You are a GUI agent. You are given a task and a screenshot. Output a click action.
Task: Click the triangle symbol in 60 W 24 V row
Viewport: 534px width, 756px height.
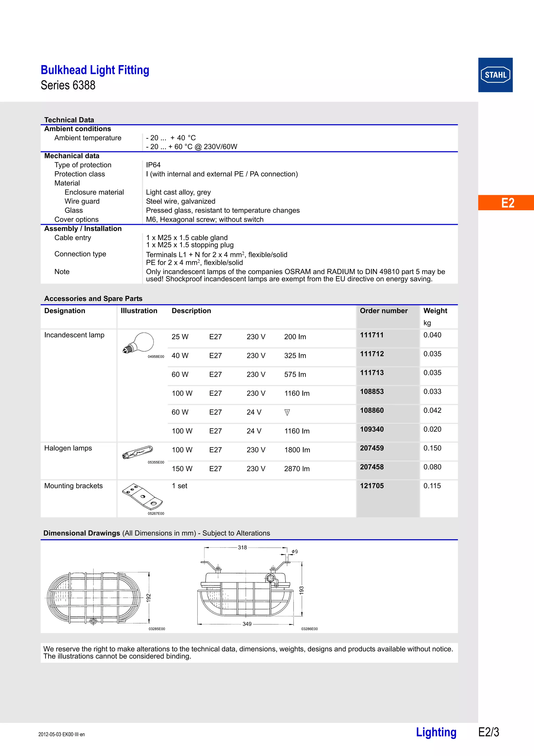coord(287,412)
